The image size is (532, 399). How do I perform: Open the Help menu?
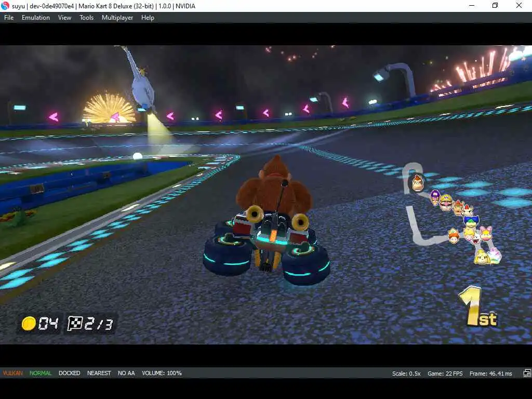pyautogui.click(x=148, y=18)
